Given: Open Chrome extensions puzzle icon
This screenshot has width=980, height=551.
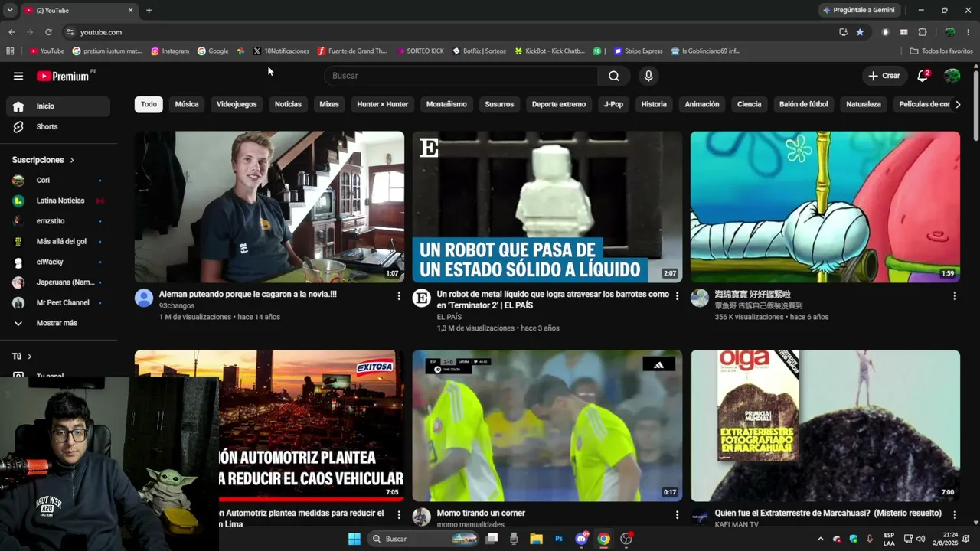Looking at the screenshot, I should (x=922, y=32).
